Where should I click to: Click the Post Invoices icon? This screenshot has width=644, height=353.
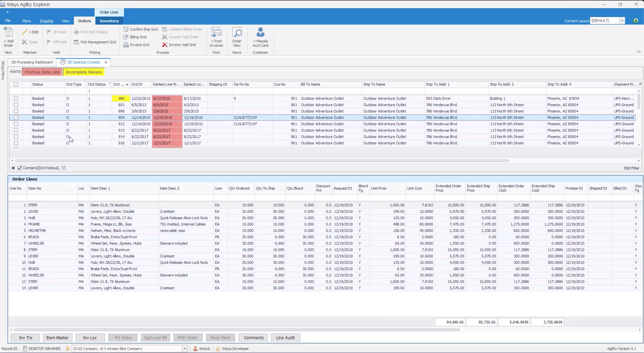pos(216,37)
